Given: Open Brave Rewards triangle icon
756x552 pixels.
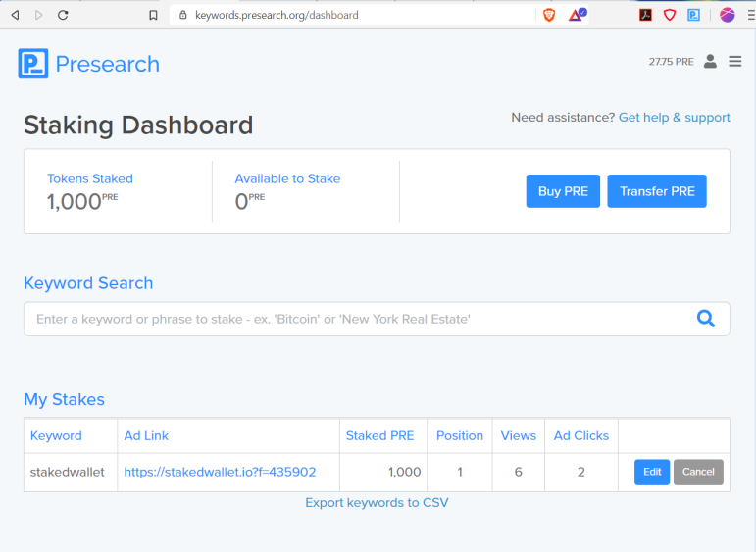Looking at the screenshot, I should [577, 15].
